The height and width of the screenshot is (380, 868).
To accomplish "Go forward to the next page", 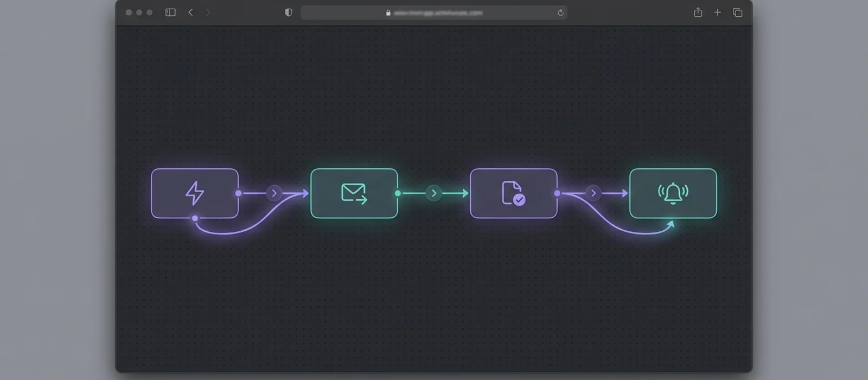I will 208,12.
